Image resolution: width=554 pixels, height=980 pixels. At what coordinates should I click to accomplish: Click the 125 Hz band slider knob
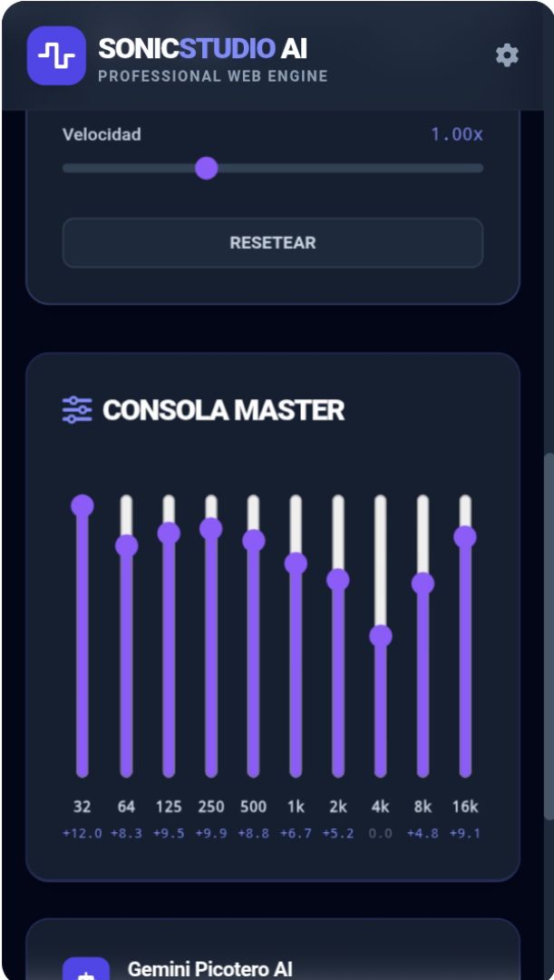(x=169, y=533)
